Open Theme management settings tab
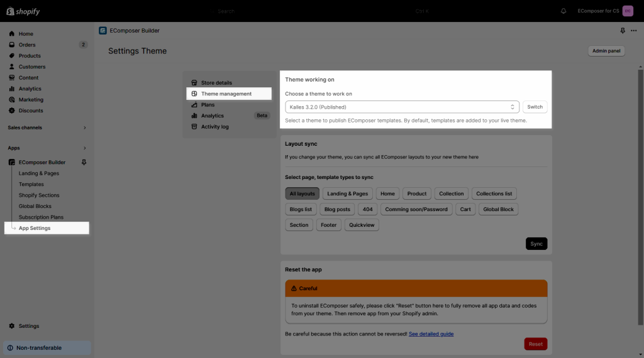 coord(229,94)
